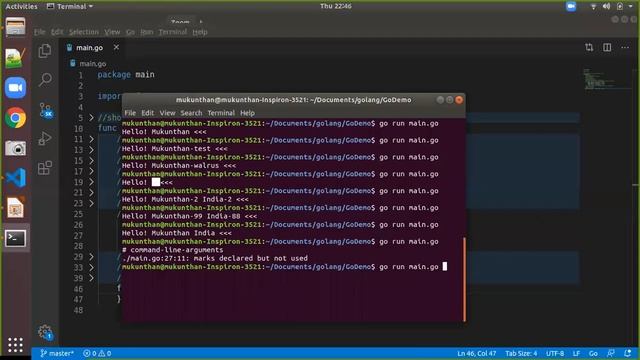Expand folded code at line 29
The height and width of the screenshot is (360, 640).
[x=91, y=257]
